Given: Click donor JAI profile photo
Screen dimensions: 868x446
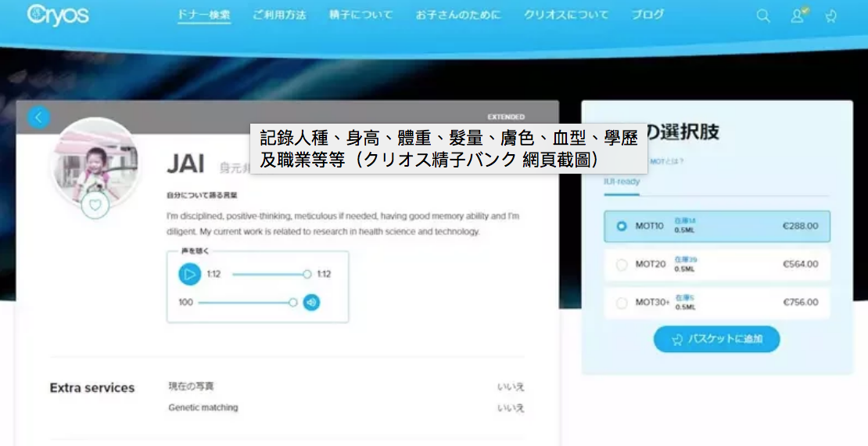Looking at the screenshot, I should pyautogui.click(x=95, y=162).
